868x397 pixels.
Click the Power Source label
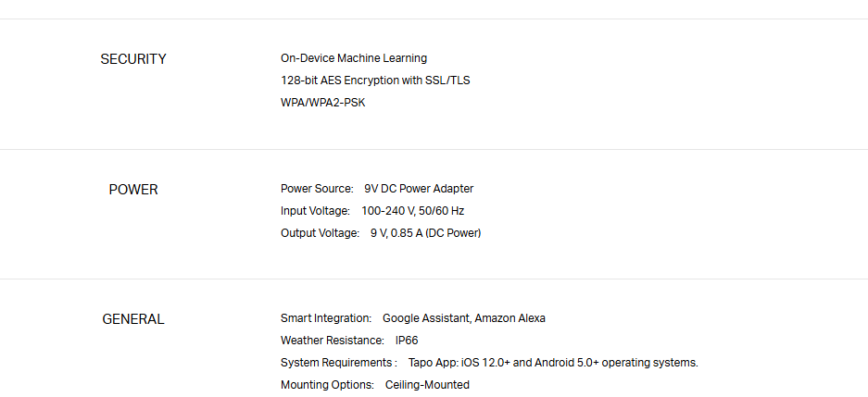tap(317, 189)
